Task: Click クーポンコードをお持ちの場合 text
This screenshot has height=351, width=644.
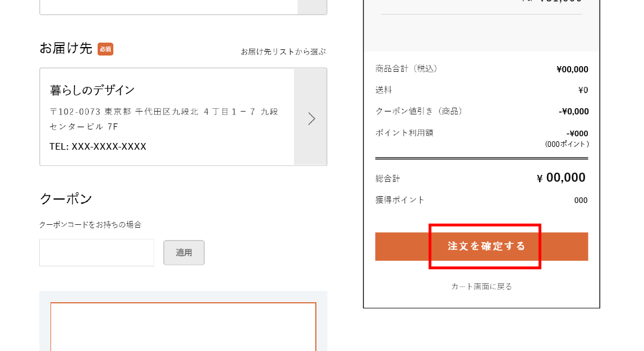Action: [90, 224]
